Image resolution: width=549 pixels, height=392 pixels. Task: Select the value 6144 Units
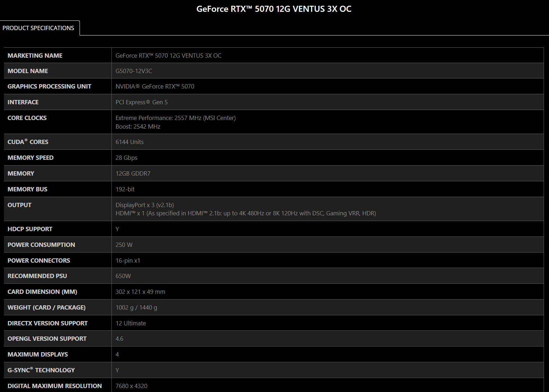click(129, 142)
